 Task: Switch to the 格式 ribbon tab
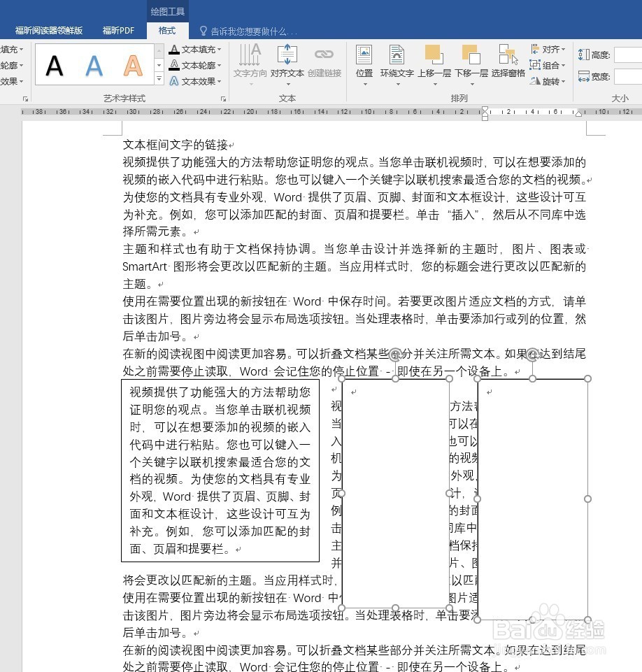click(167, 31)
